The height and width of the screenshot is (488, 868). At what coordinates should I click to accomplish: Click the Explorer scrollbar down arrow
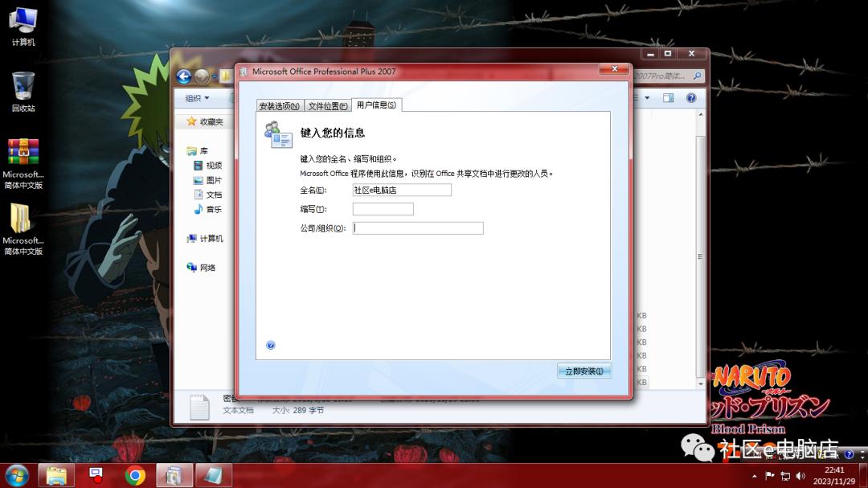click(x=701, y=383)
